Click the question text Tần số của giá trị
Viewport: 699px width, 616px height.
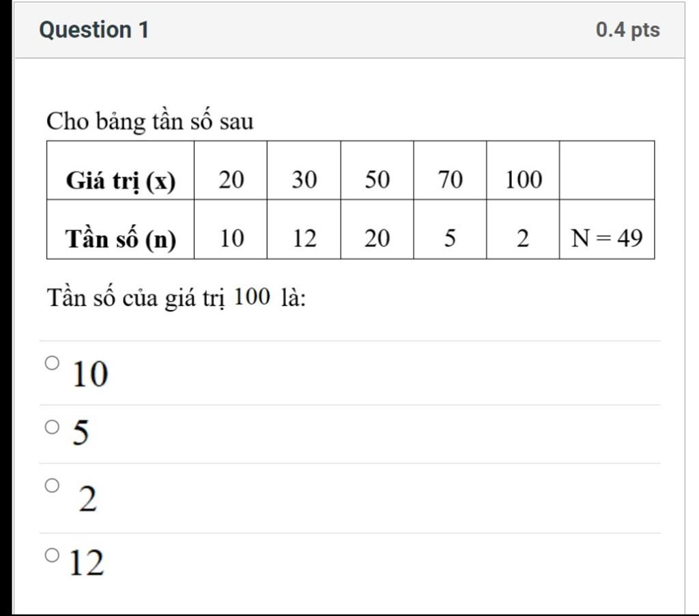(x=137, y=297)
